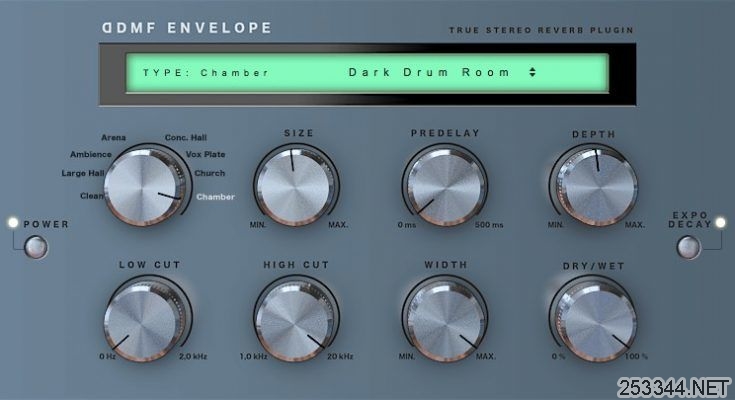Click the Power indicator LED

click(x=13, y=223)
